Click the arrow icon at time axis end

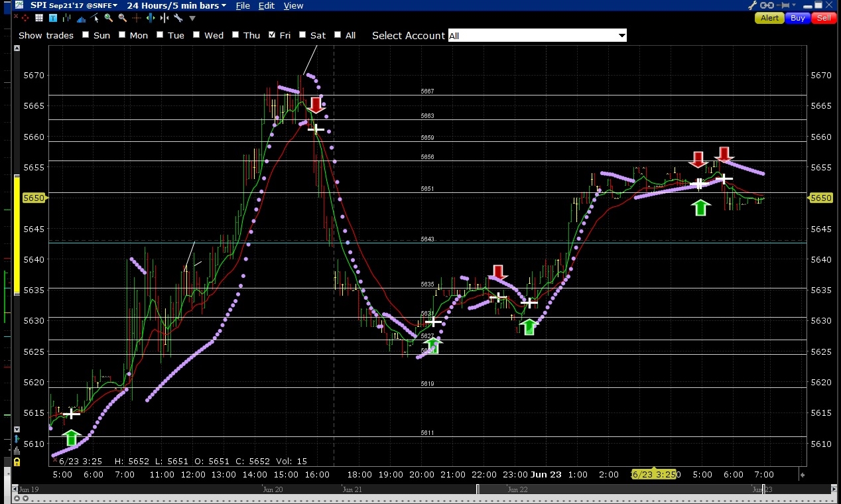(803, 475)
